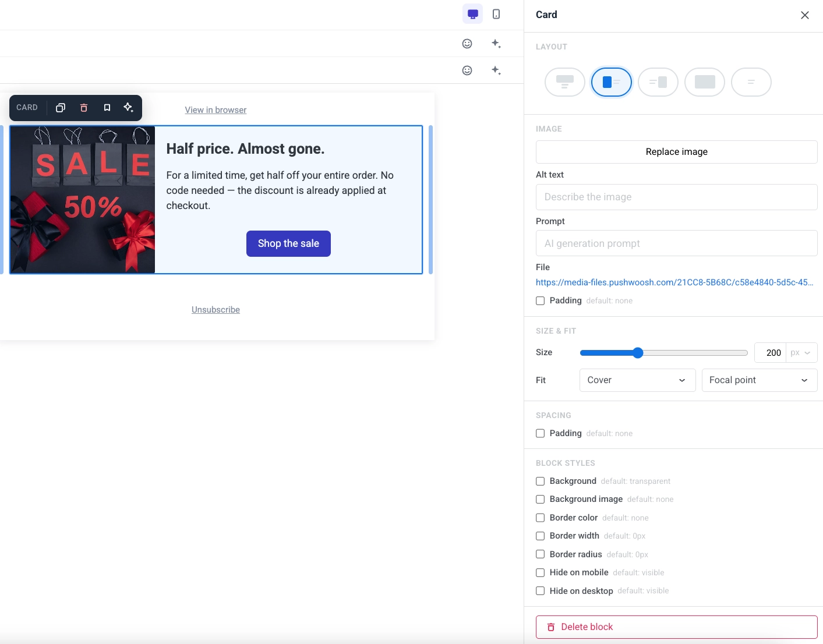The width and height of the screenshot is (823, 644).
Task: Enable Border radius checkbox
Action: pos(541,555)
